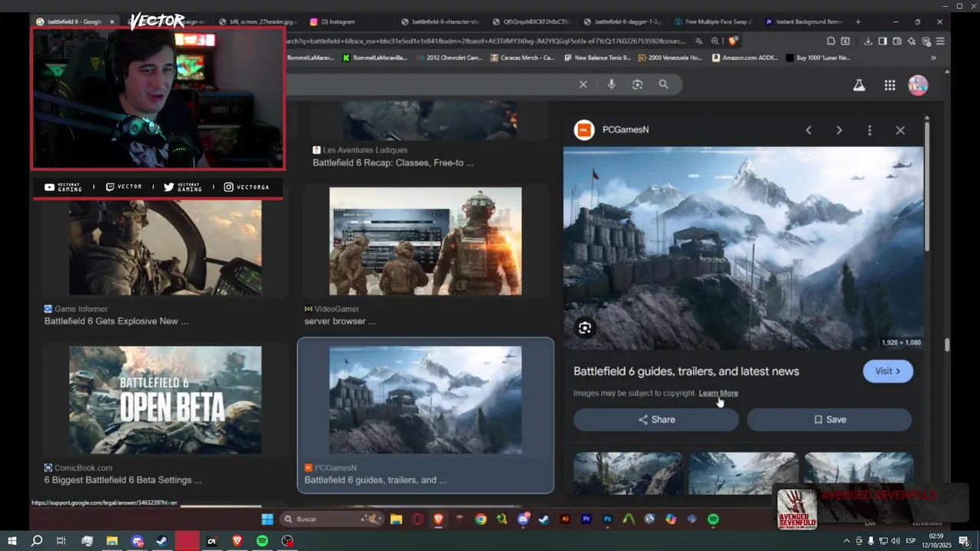980x551 pixels.
Task: Open 2012 Chevrolet Cam bookmark
Action: click(x=448, y=57)
